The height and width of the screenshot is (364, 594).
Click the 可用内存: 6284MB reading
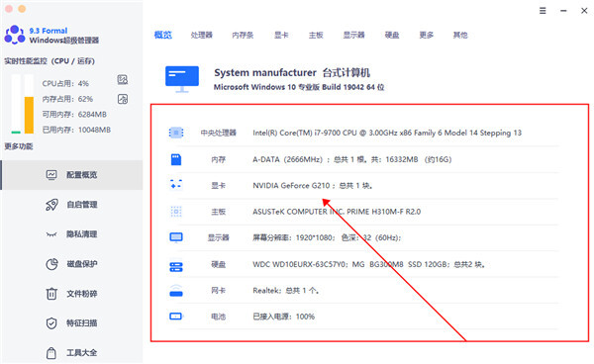coord(74,115)
